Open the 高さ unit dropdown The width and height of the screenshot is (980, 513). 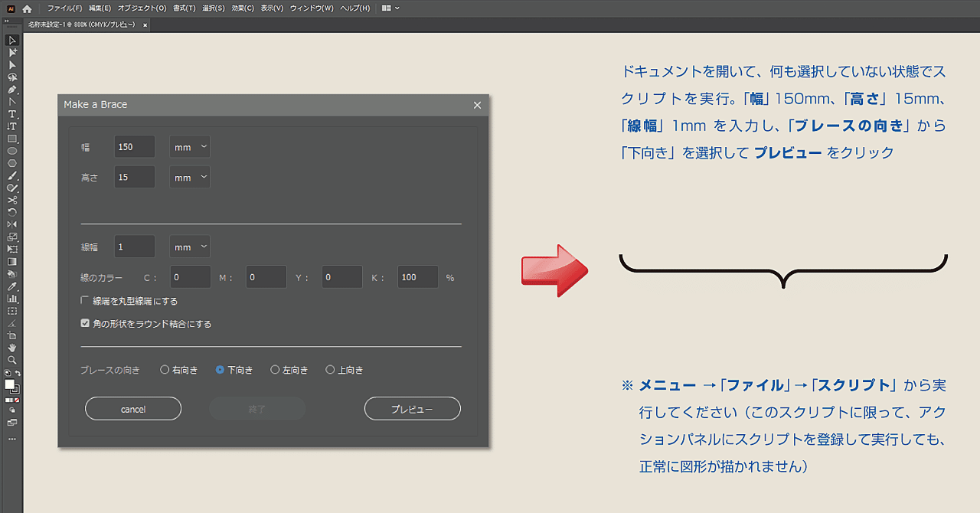[x=189, y=177]
